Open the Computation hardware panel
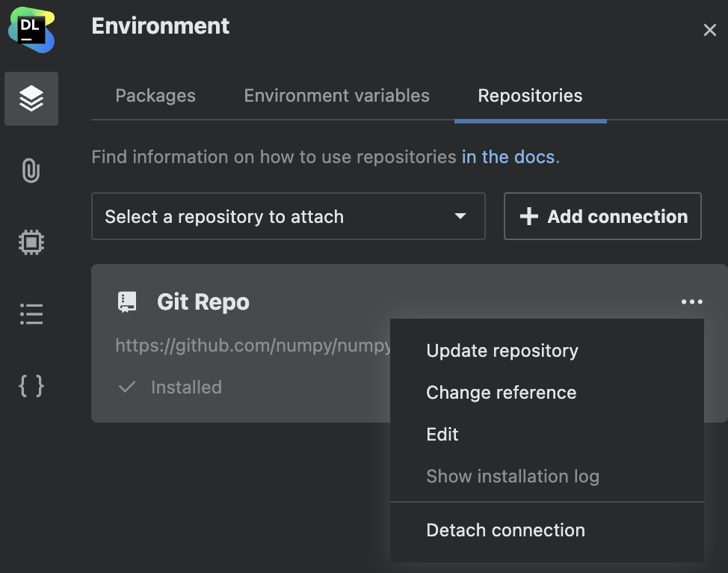 coord(31,242)
